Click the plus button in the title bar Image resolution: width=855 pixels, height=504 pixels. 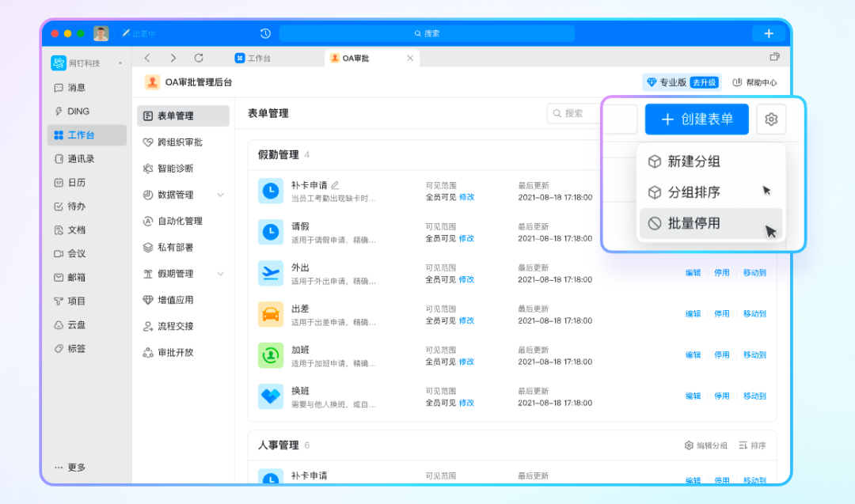click(x=768, y=33)
